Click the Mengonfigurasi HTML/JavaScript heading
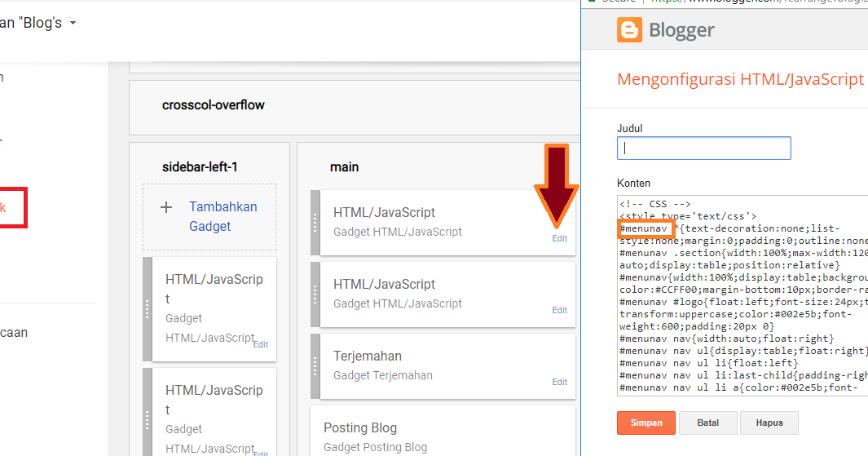The image size is (868, 456). pyautogui.click(x=740, y=79)
